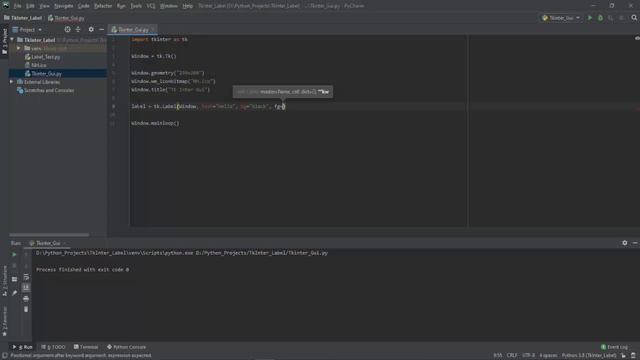Toggle the Structure side tool window button
This screenshot has width=640, height=360.
click(4, 281)
